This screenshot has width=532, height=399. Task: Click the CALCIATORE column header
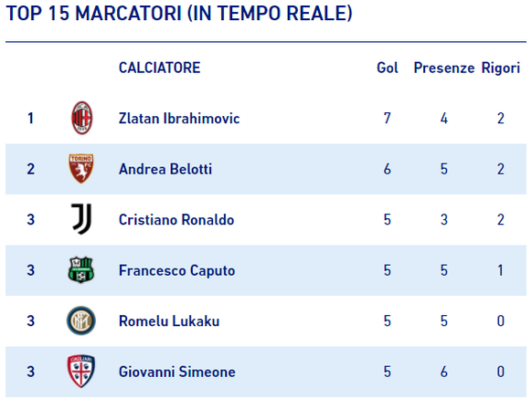159,68
